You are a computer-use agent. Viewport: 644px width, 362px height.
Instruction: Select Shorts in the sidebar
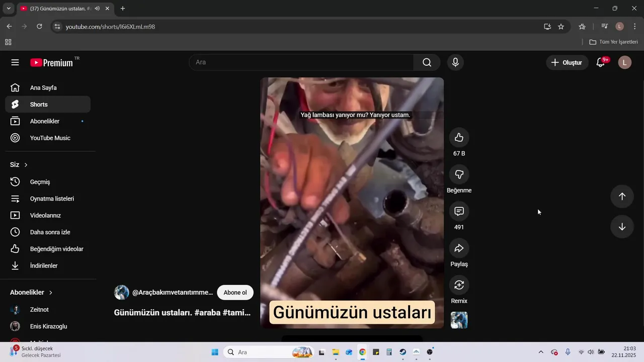pos(48,105)
